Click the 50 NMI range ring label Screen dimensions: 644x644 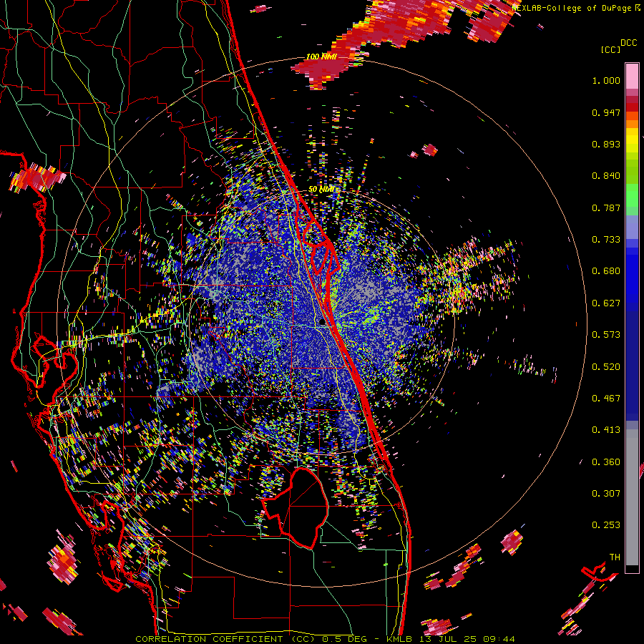tap(321, 190)
